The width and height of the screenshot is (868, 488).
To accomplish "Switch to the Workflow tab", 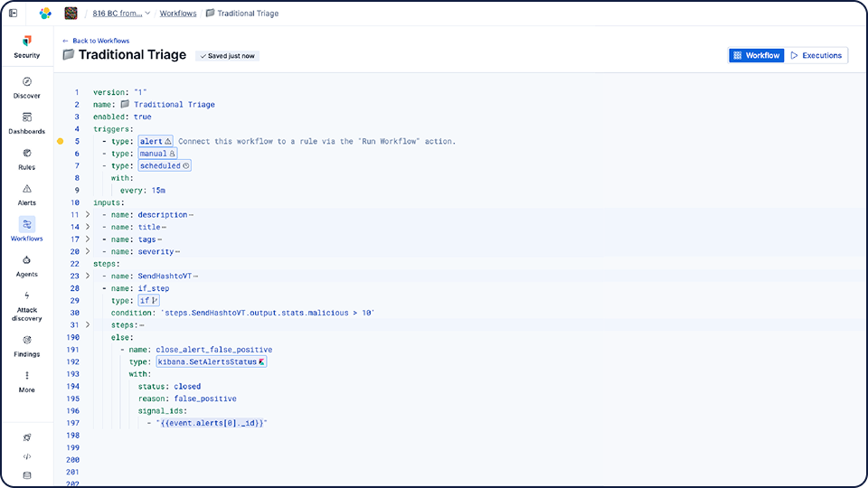I will (x=756, y=55).
